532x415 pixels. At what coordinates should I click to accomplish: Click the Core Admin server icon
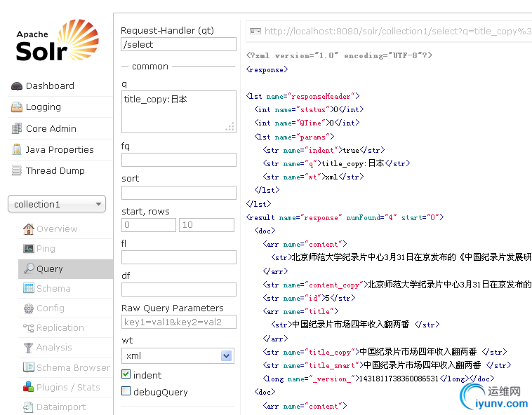(x=17, y=128)
